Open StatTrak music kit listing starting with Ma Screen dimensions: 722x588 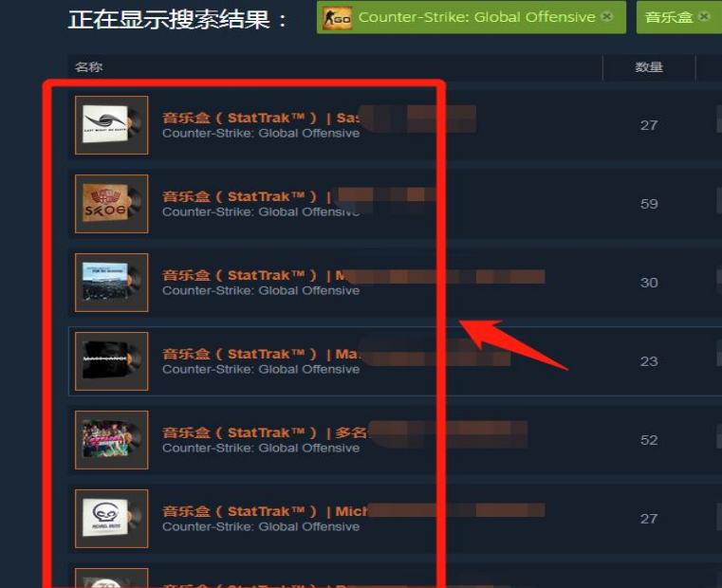click(x=261, y=354)
